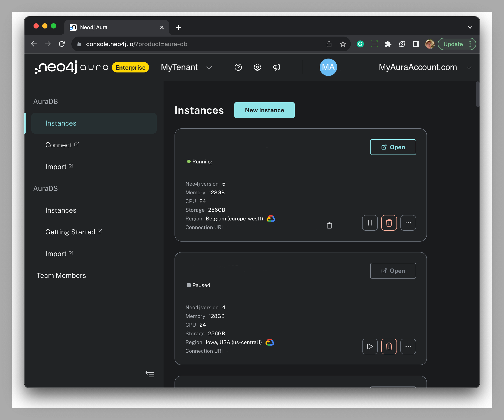Open Chrome profile picture menu

tap(430, 44)
